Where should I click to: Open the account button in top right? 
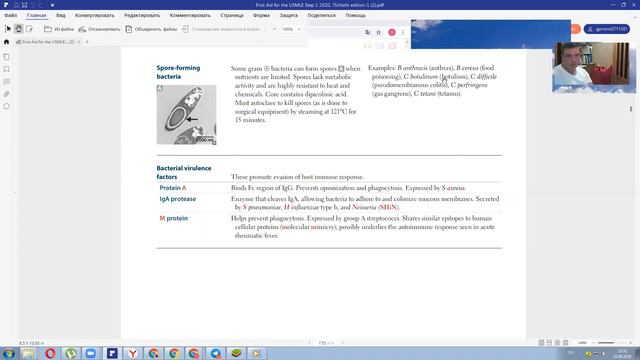point(607,29)
